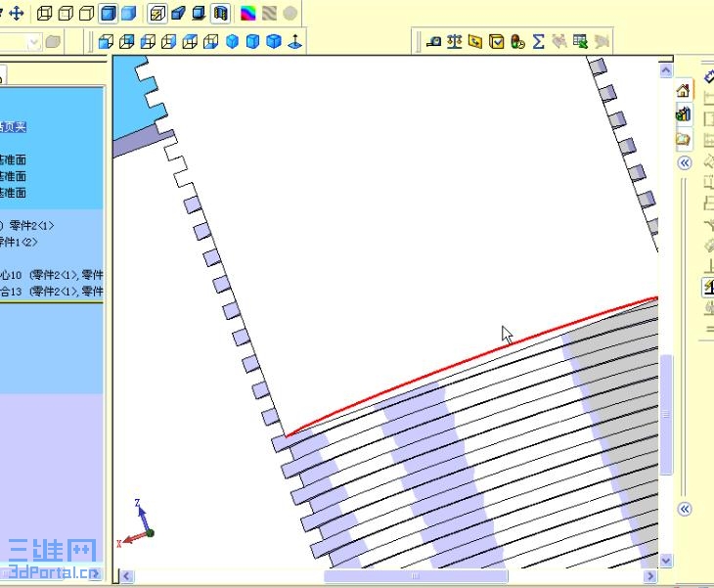The height and width of the screenshot is (588, 714).
Task: Click the lower double-chevron expander
Action: point(685,509)
